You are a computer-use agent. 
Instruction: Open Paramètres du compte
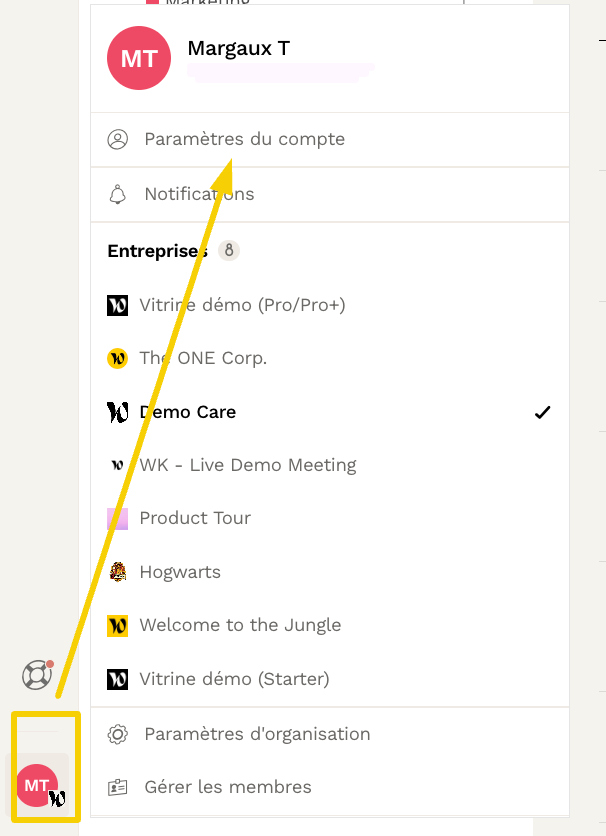tap(244, 139)
